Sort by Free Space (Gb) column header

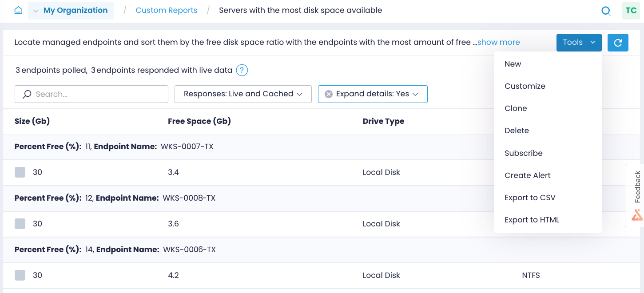point(199,121)
